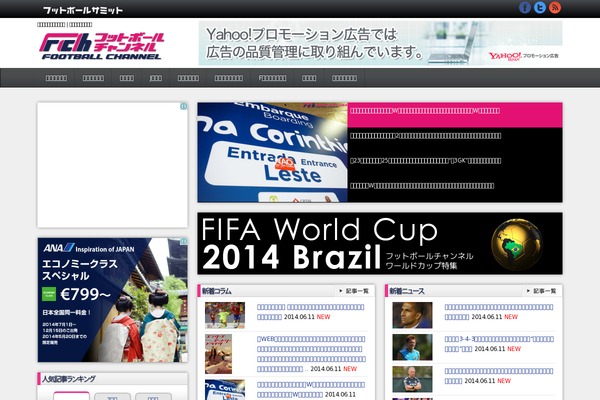The image size is (600, 400).
Task: Click the ad info icon on the ANA ad
Action: [184, 241]
